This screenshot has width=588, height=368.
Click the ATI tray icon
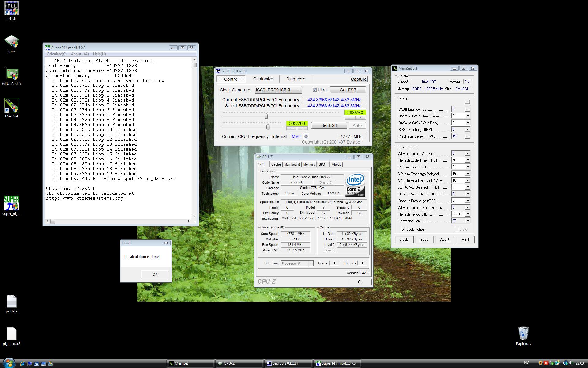546,363
